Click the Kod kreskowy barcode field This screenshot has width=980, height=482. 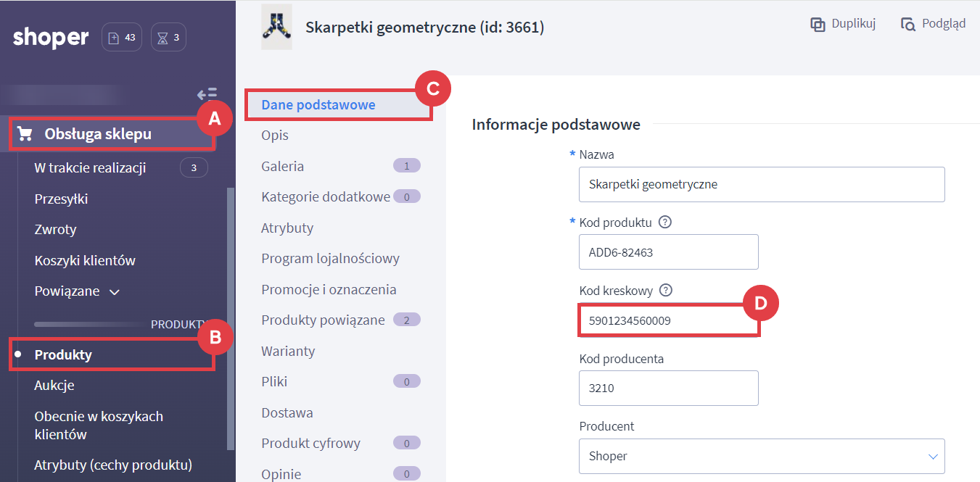pos(668,320)
